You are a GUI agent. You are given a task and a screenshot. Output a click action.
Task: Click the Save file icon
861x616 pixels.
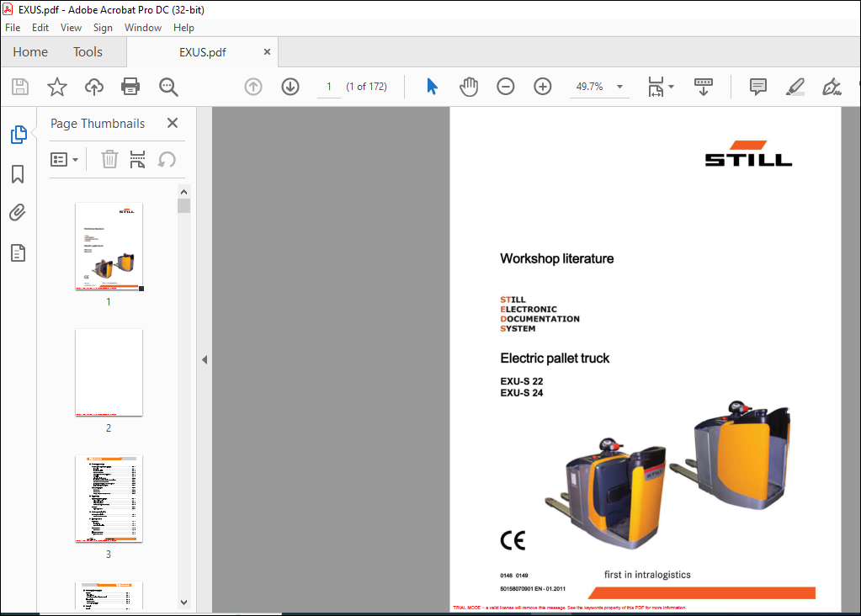pyautogui.click(x=20, y=87)
